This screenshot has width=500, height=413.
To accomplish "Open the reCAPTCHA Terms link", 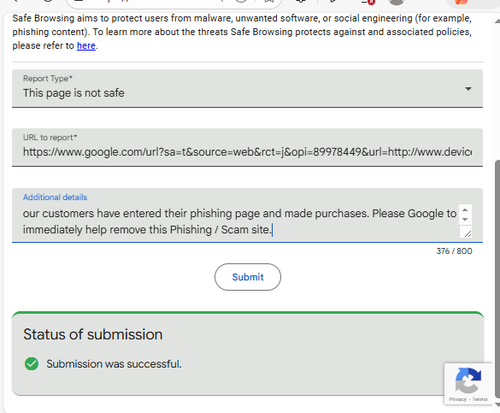I will [480, 399].
